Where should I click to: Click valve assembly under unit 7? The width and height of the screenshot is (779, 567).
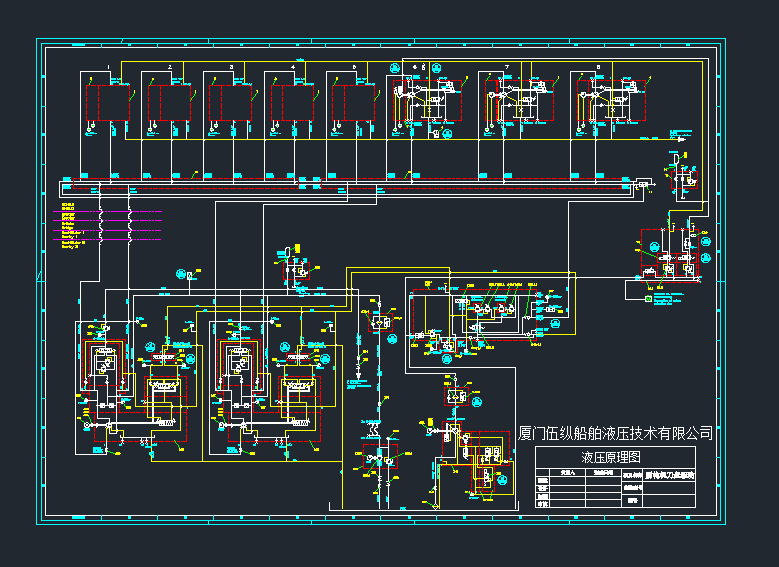(x=517, y=100)
